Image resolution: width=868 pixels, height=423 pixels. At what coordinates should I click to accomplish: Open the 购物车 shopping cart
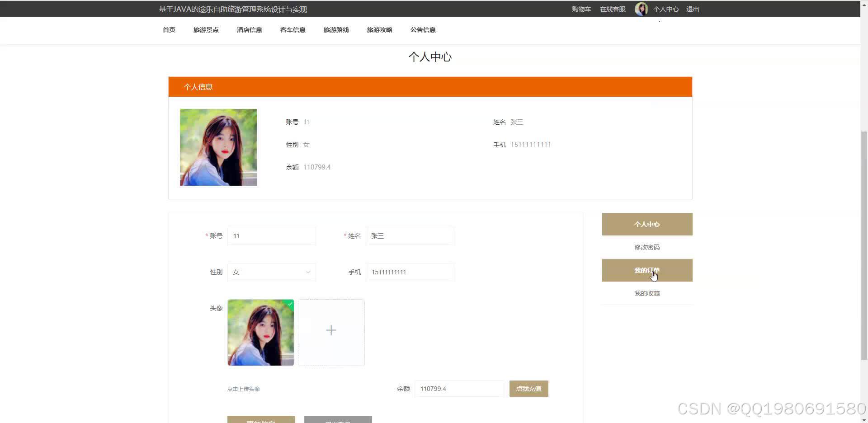tap(581, 9)
